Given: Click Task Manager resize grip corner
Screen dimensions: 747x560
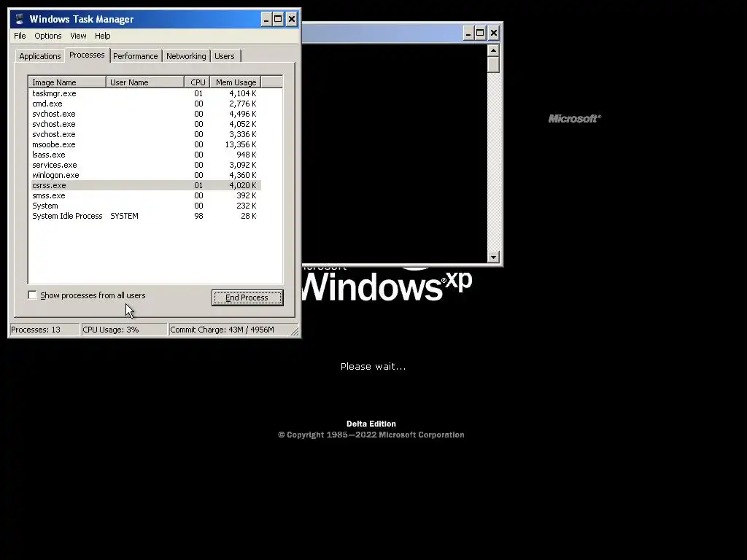Looking at the screenshot, I should 295,331.
